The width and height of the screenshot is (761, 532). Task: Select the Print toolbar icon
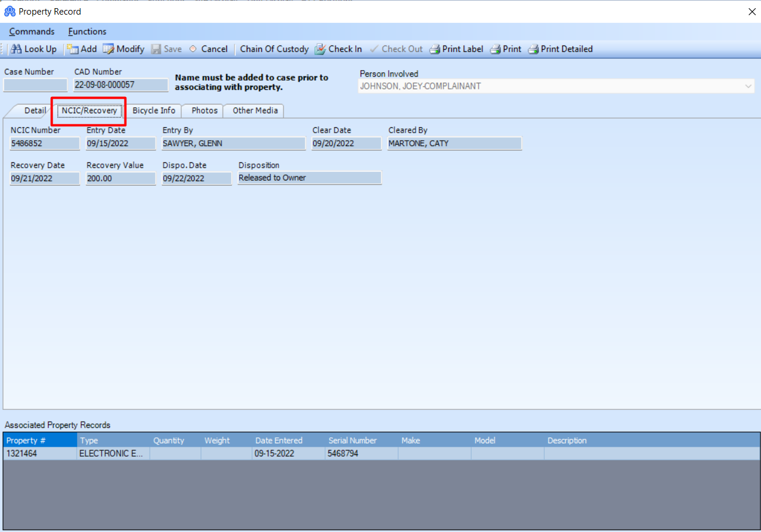point(505,49)
